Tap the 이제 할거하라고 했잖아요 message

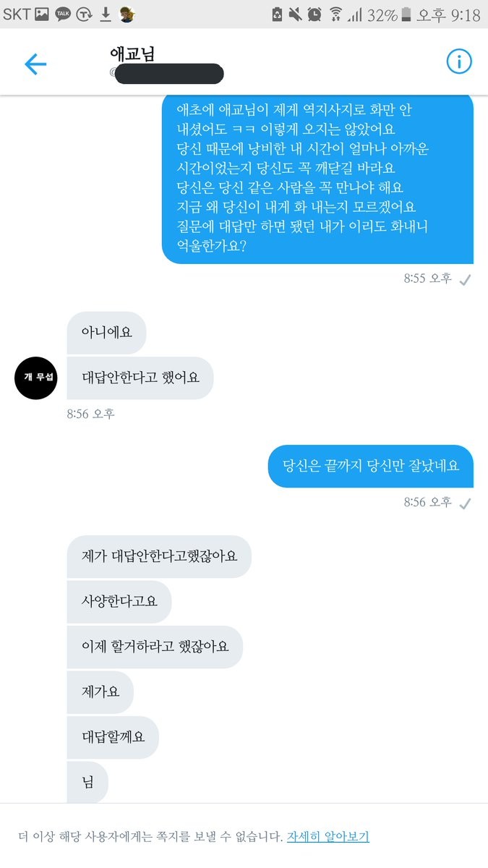pos(155,647)
